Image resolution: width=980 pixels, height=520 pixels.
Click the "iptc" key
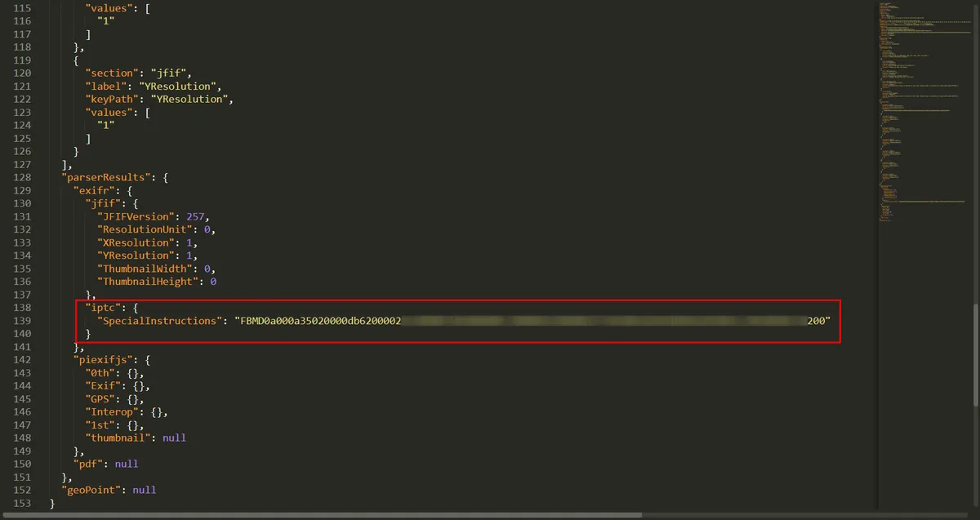[105, 308]
